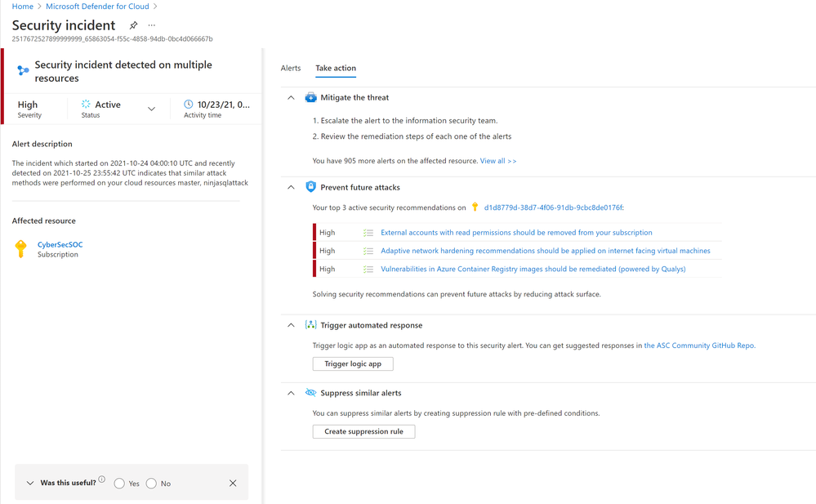The width and height of the screenshot is (816, 504).
Task: Click the Alert description heading
Action: click(x=42, y=144)
